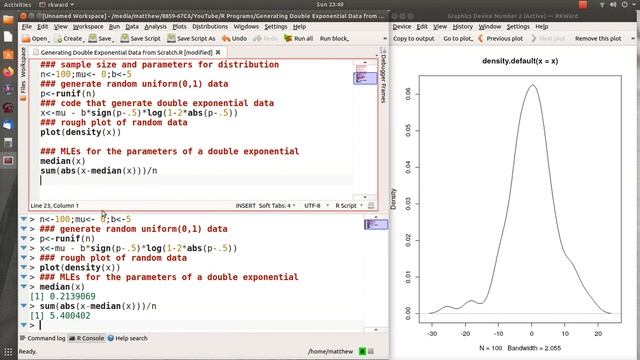The height and width of the screenshot is (360, 640).
Task: Click Activities in top bar
Action: (17, 4)
